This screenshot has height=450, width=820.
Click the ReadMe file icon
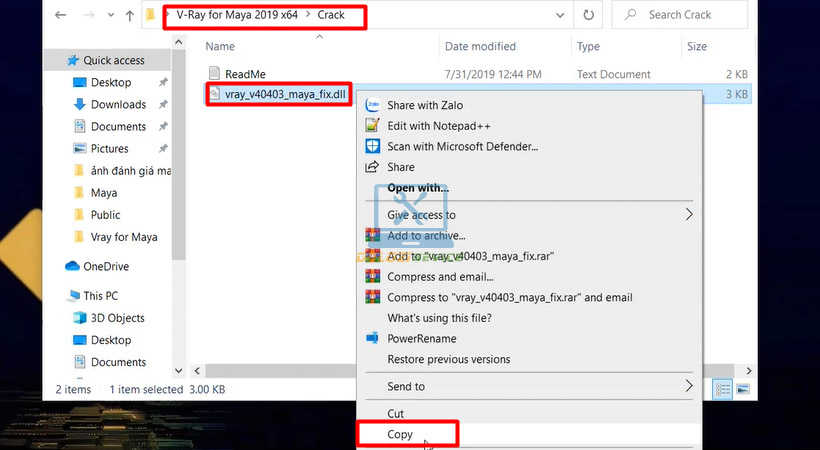(x=214, y=73)
